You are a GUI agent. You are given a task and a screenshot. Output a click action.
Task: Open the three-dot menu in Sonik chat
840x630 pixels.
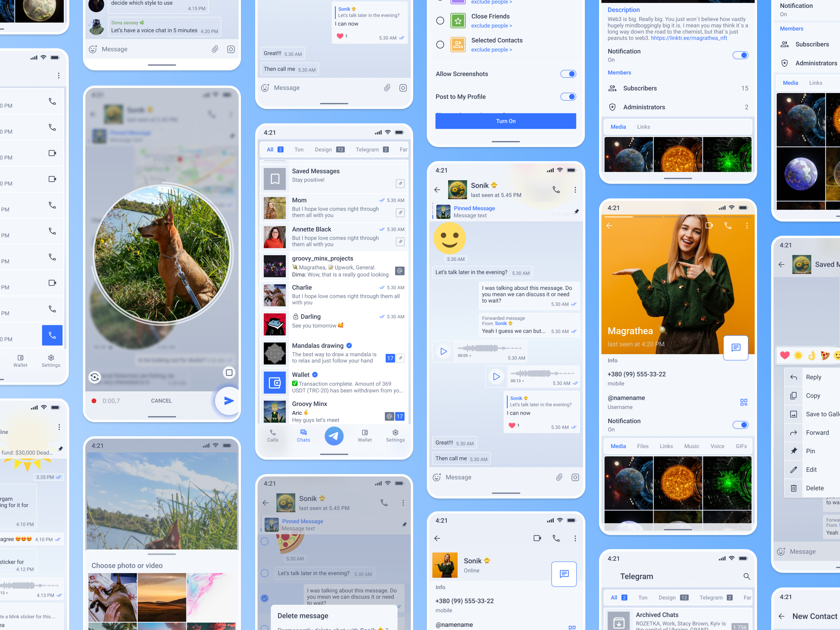pyautogui.click(x=575, y=190)
